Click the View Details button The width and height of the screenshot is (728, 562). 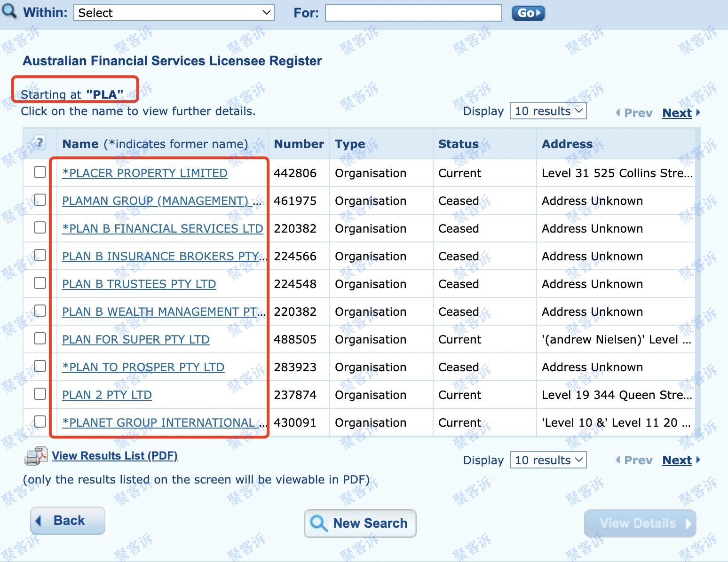[x=640, y=523]
